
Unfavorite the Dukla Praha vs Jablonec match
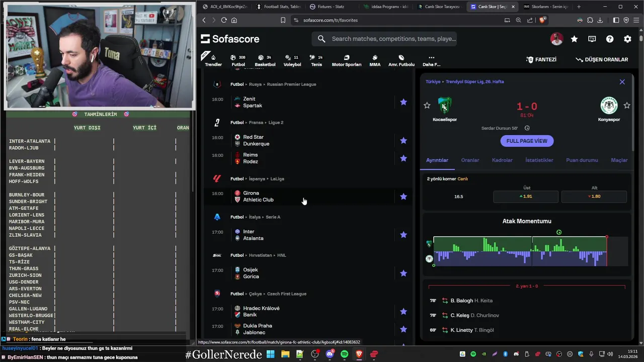pos(404,329)
